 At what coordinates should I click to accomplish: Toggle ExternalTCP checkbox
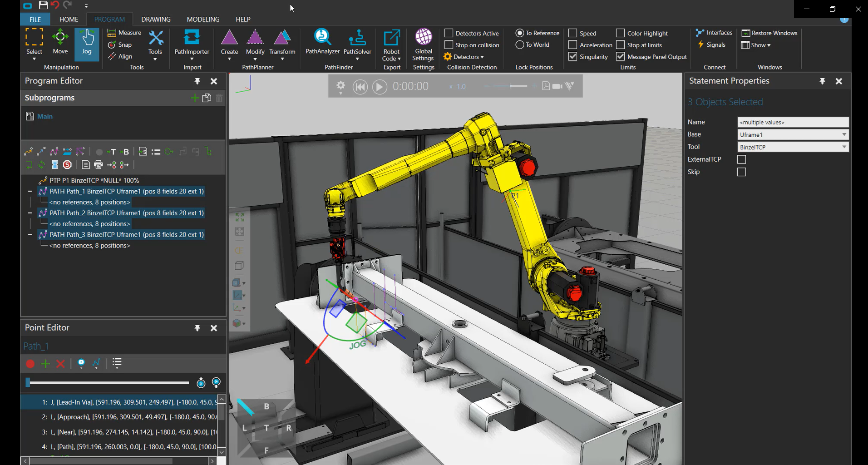tap(742, 159)
